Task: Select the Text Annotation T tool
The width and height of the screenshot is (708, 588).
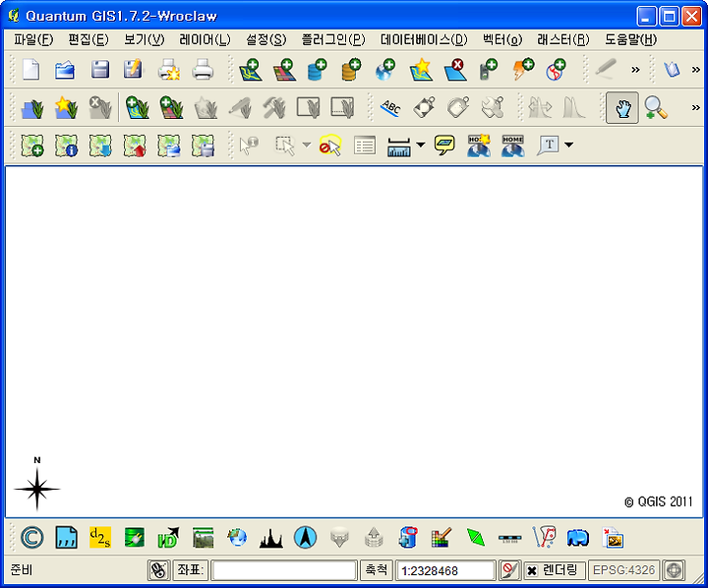Action: (548, 145)
